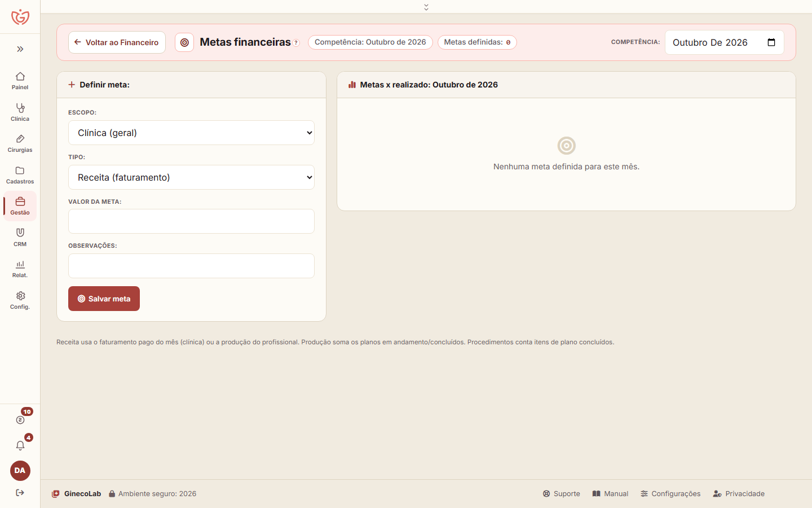
Task: Click the Observações input field
Action: click(x=191, y=266)
